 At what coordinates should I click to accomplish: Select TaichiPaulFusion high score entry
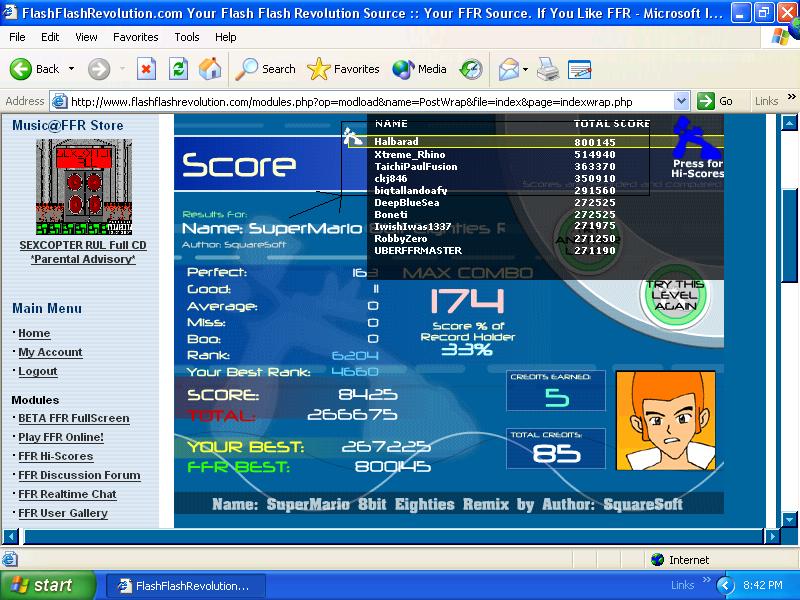tap(495, 167)
